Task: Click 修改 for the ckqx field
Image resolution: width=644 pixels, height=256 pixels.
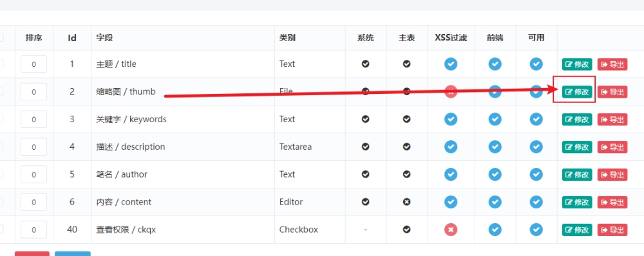Action: pos(577,230)
